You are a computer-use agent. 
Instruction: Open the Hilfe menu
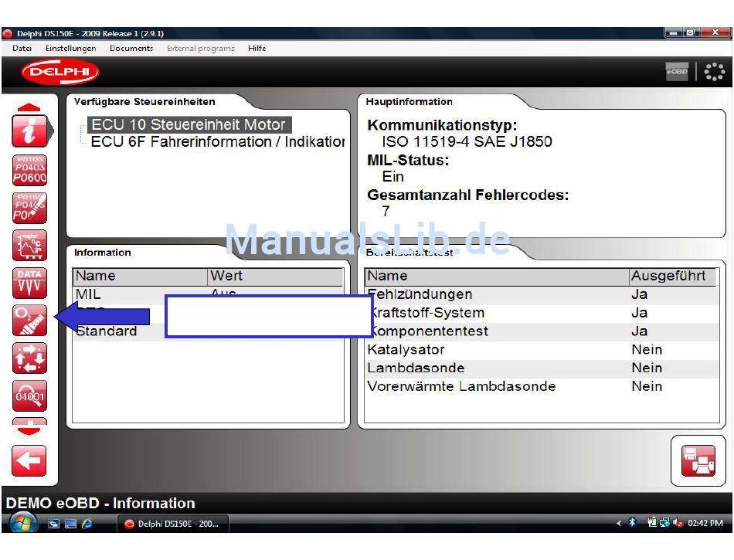click(257, 48)
